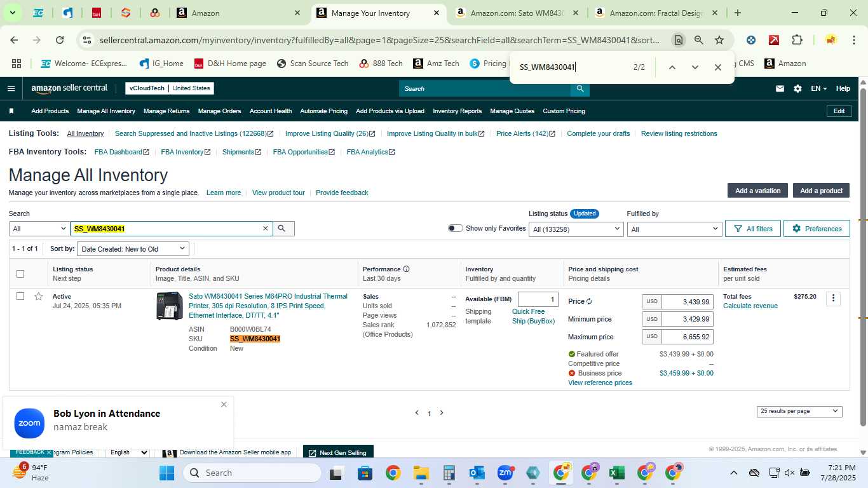Viewport: 868px width, 488px height.
Task: Open the Preferences button
Action: 817,229
